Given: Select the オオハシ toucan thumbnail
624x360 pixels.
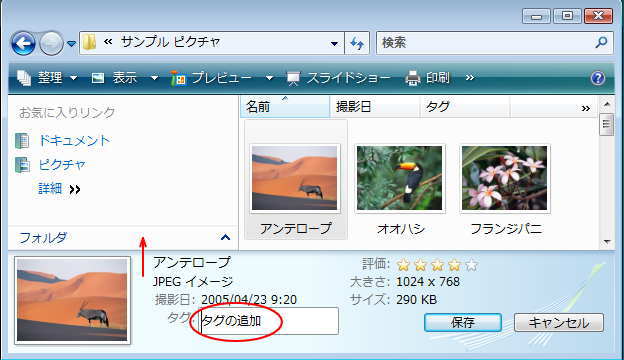Looking at the screenshot, I should (x=400, y=178).
